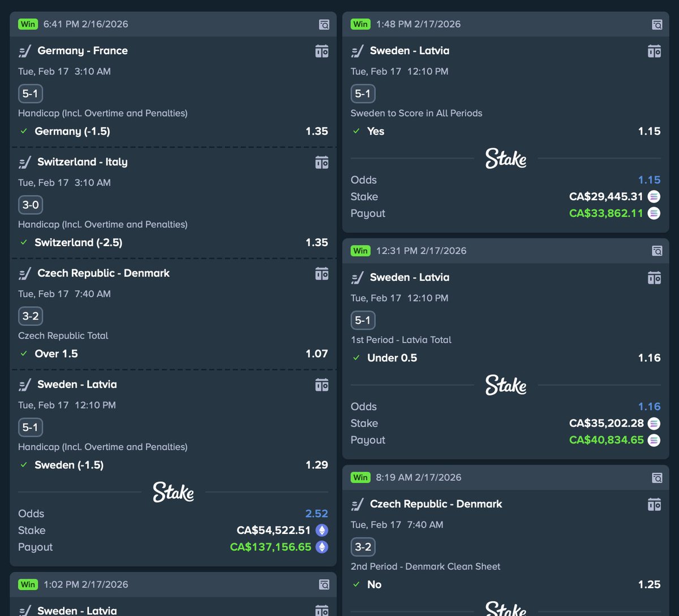
Task: Click timestamp 12:31 PM 2/17/2026
Action: click(422, 251)
